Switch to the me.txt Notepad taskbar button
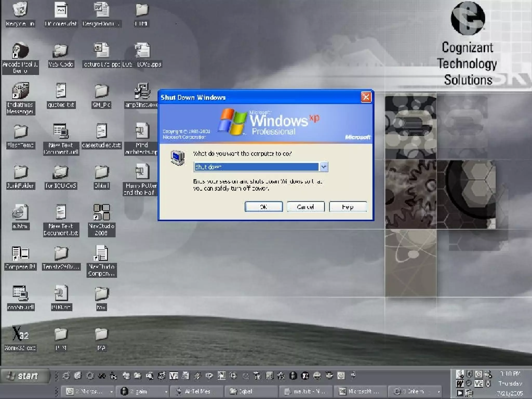Viewport: 532px width, 399px height. pos(305,391)
